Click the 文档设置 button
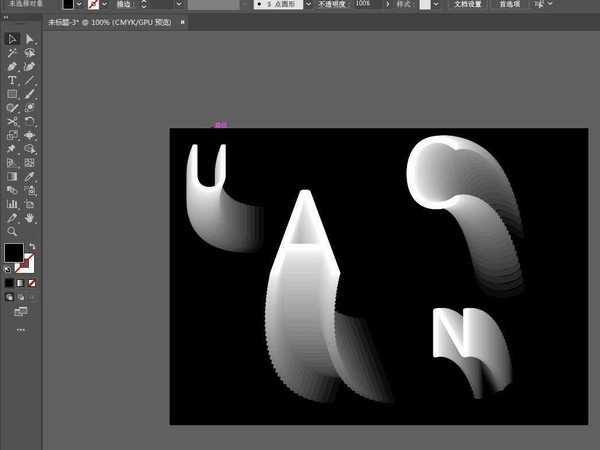600x450 pixels. [468, 5]
